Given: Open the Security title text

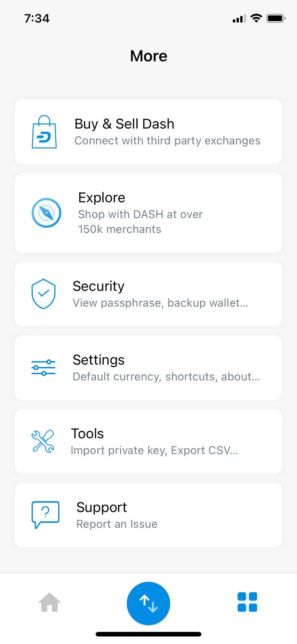Looking at the screenshot, I should point(98,286).
